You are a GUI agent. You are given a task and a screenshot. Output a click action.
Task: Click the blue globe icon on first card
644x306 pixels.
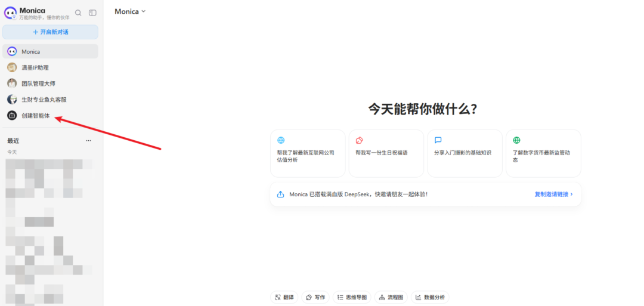point(281,140)
